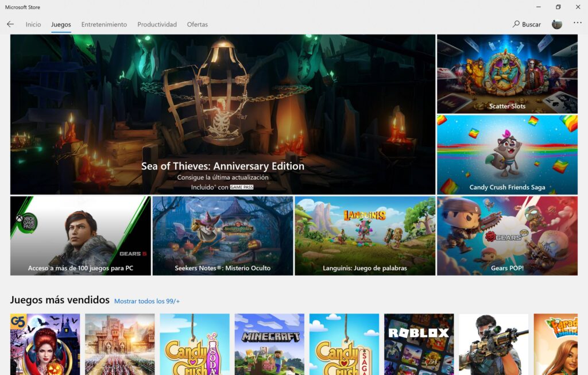This screenshot has width=588, height=375.
Task: Open Candy Crush Soda Saga icon
Action: point(195,344)
